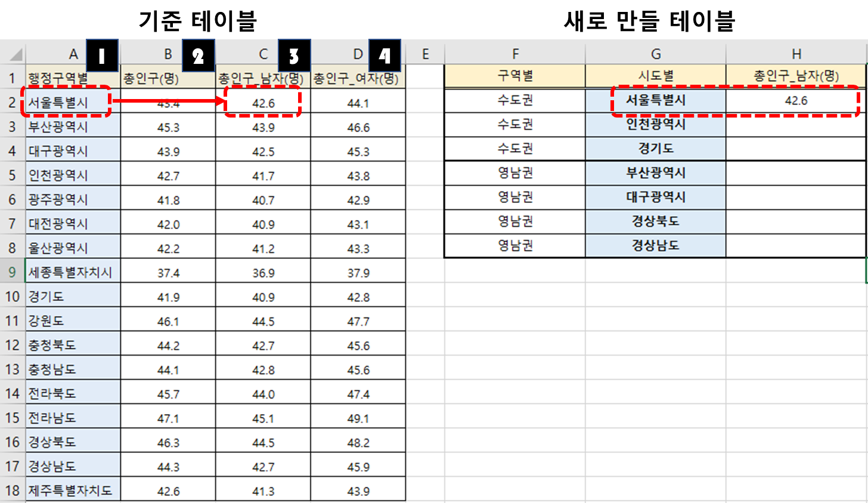
Task: Click the numbered badge 1 above column A
Action: click(102, 55)
